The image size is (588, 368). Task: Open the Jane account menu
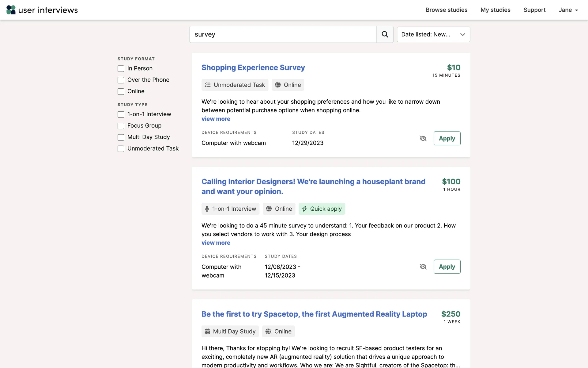tap(568, 10)
